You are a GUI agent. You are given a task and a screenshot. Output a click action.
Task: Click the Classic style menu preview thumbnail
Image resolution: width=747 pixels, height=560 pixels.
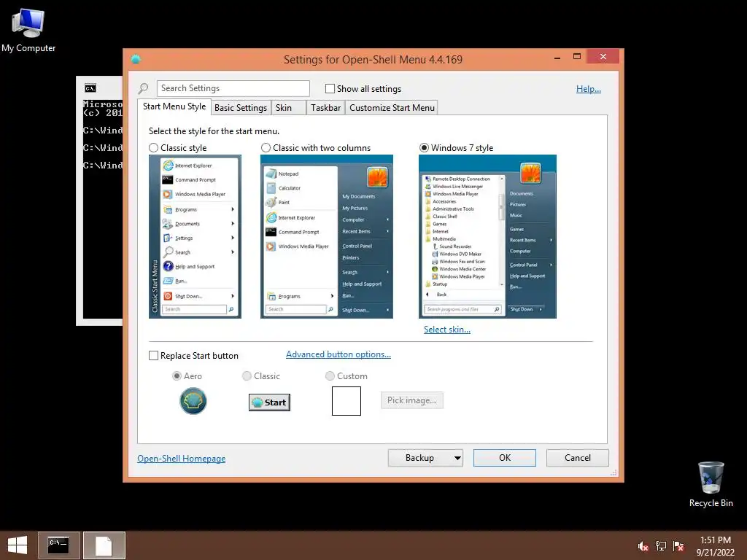pyautogui.click(x=195, y=237)
